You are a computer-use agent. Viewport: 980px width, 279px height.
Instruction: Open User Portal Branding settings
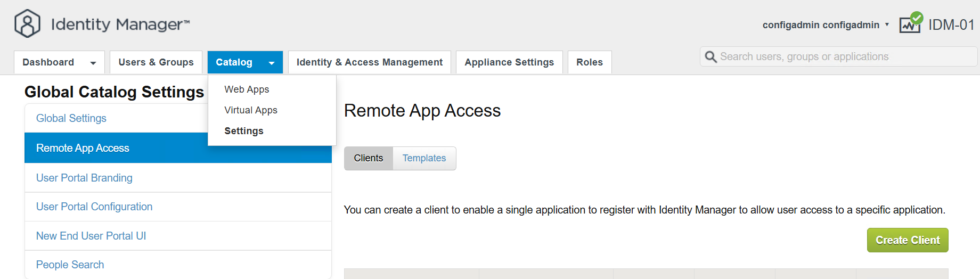click(84, 178)
